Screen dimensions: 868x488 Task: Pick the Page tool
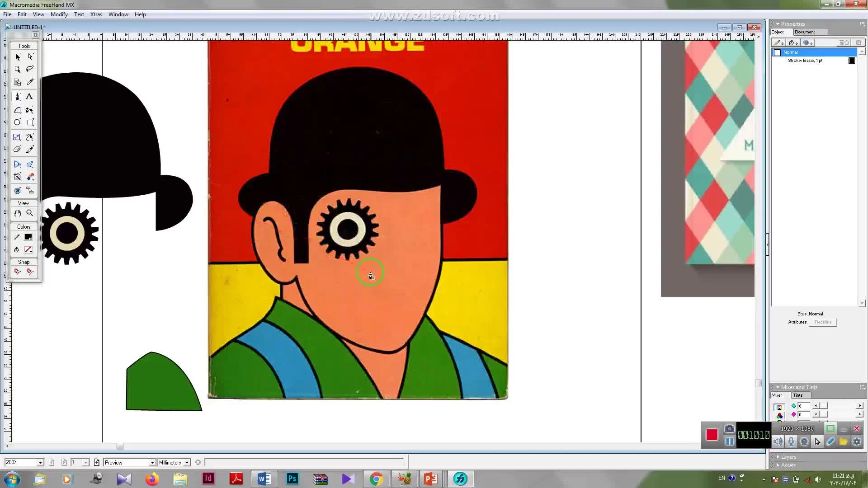[18, 69]
